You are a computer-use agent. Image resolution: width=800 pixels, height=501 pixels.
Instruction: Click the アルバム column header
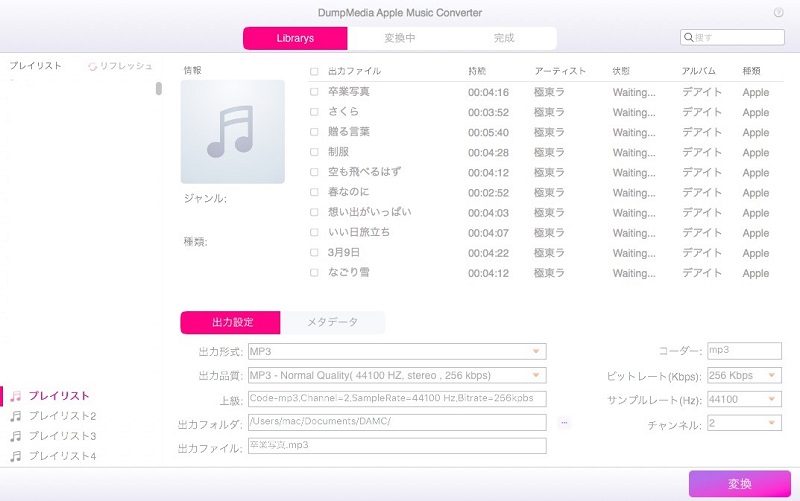(x=698, y=71)
